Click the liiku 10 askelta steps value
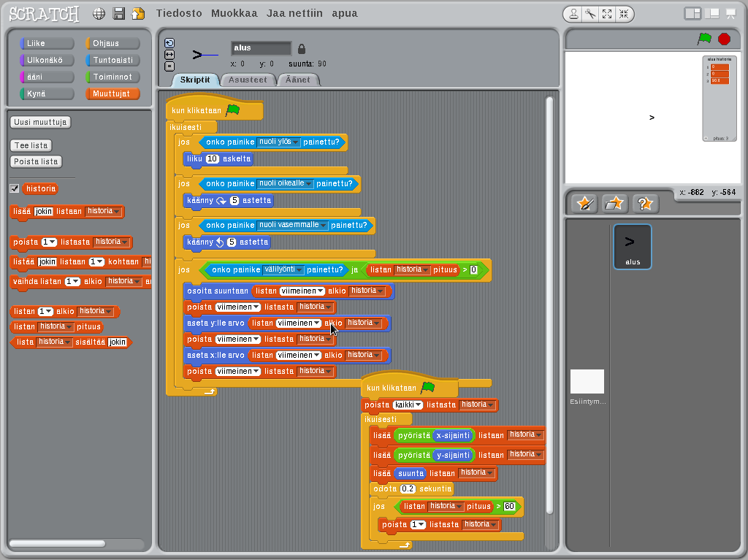 pyautogui.click(x=213, y=158)
